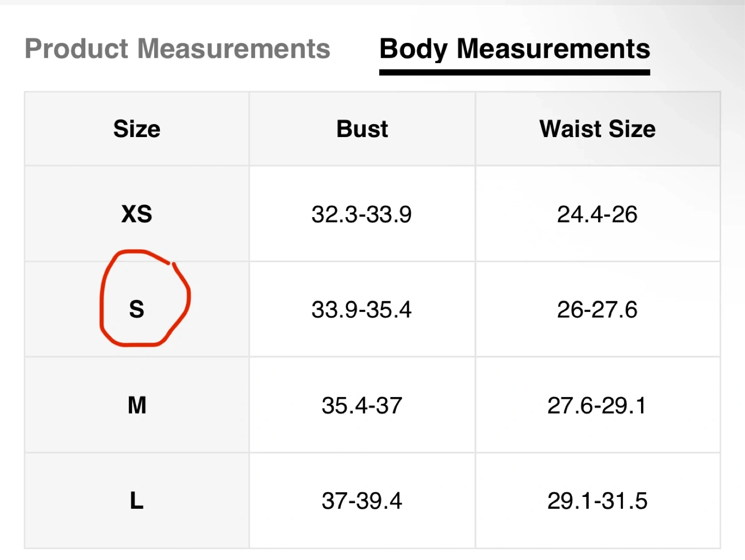Click the Waist Size column header

pyautogui.click(x=597, y=129)
